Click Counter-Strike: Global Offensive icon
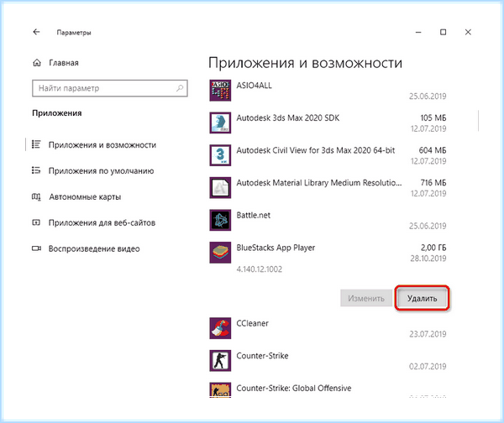 pyautogui.click(x=220, y=390)
